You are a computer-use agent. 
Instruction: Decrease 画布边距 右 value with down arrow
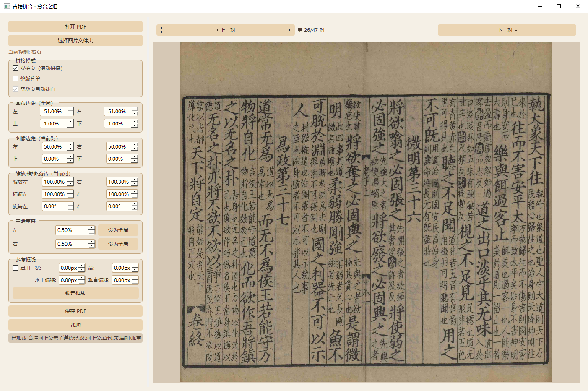tap(134, 114)
